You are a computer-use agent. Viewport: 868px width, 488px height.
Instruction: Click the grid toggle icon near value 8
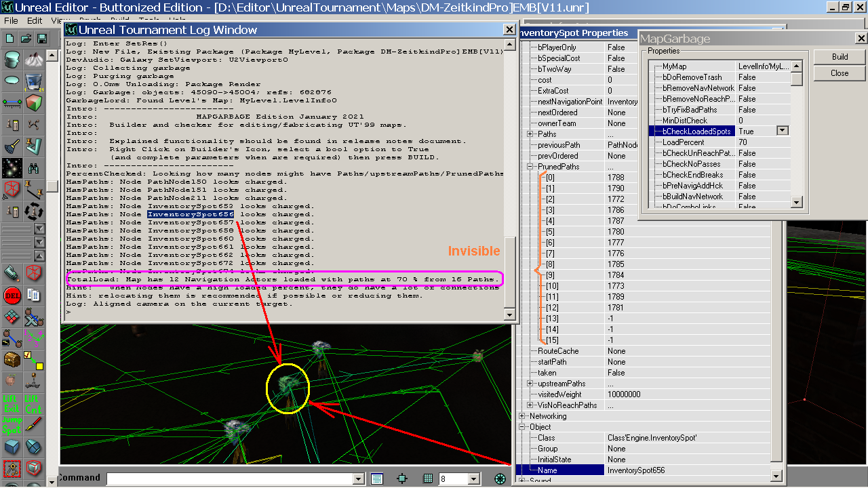(428, 479)
